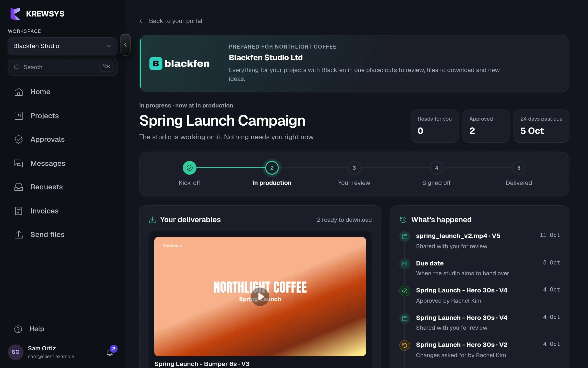Focus the Search input field
588x368 pixels.
pos(62,67)
